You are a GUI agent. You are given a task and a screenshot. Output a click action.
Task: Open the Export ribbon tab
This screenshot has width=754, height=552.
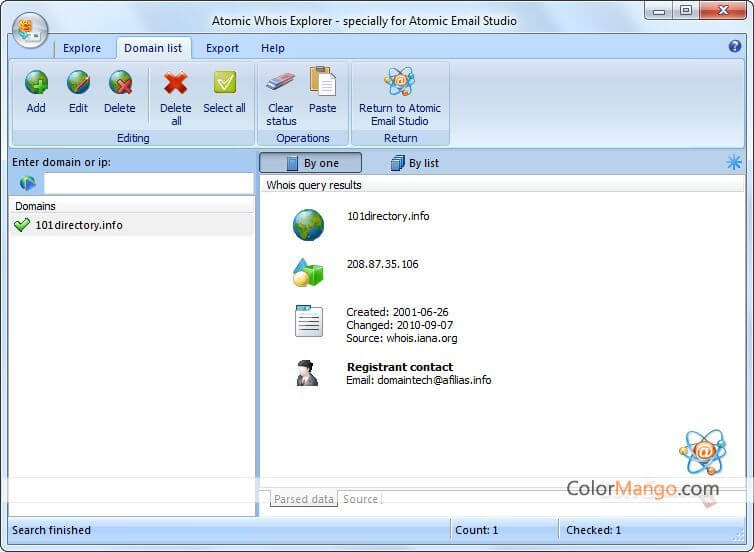point(222,48)
